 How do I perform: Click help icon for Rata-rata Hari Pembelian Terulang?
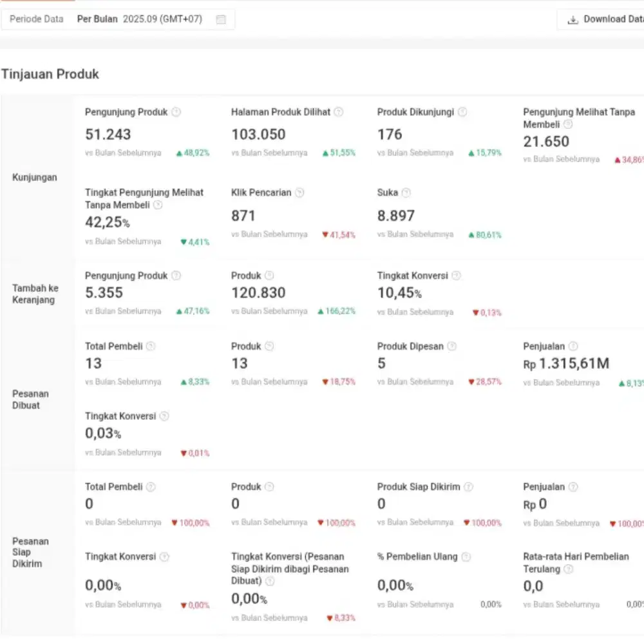(568, 569)
